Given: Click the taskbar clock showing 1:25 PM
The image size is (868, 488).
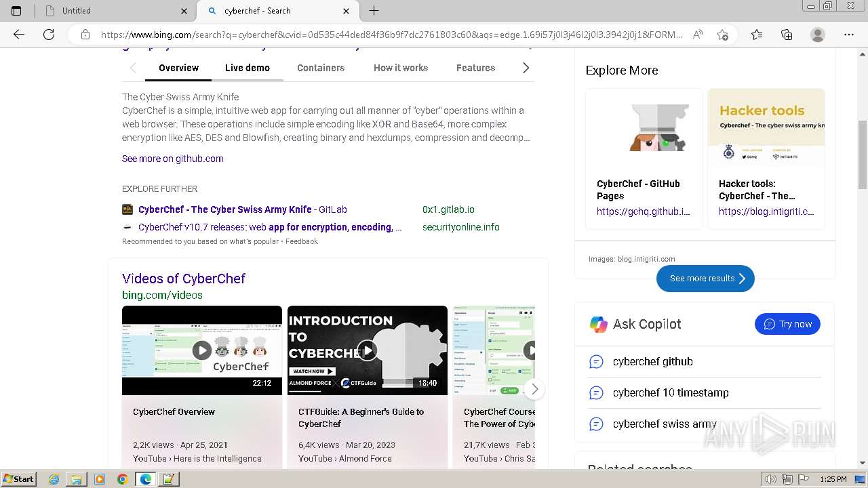Looking at the screenshot, I should 833,479.
